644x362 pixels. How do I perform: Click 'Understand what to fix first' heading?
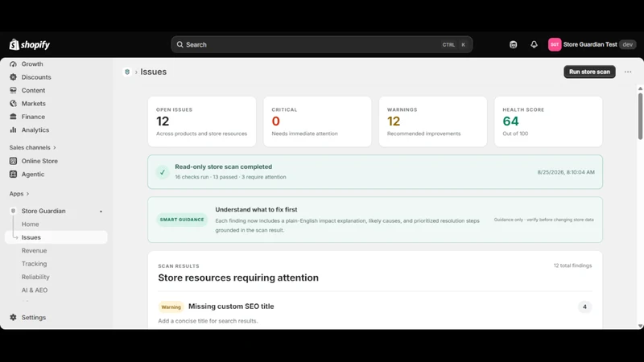pyautogui.click(x=256, y=209)
